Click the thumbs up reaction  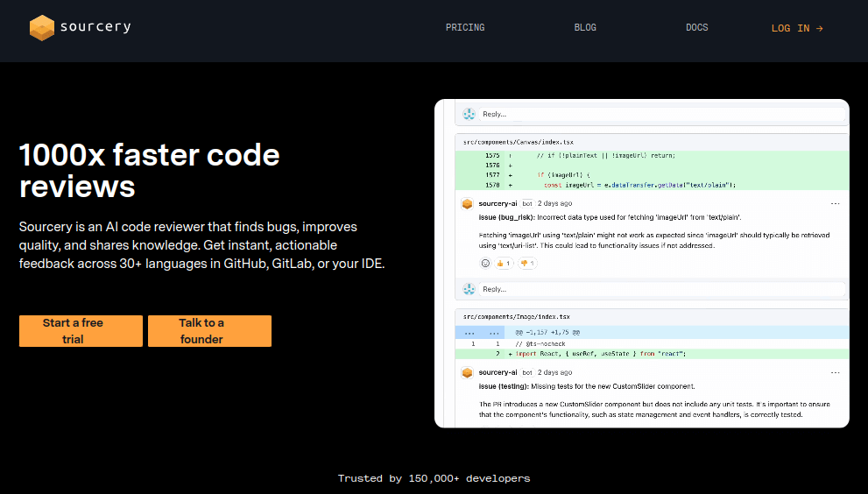[x=503, y=263]
